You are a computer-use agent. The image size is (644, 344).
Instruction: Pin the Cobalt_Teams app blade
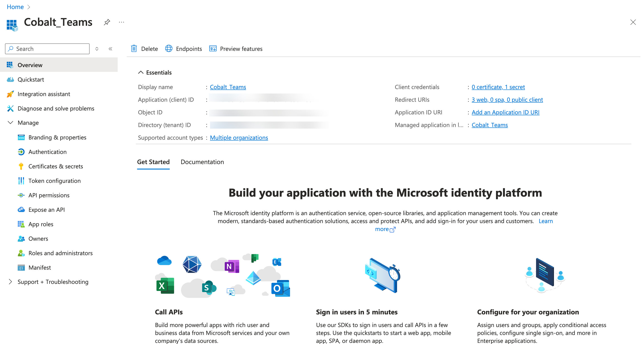click(x=107, y=22)
